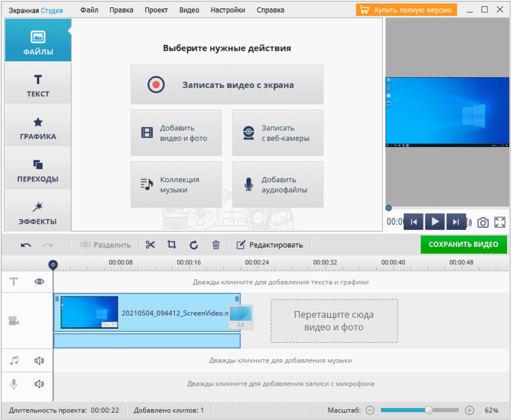This screenshot has height=420, width=511.
Task: Jump to previous frame in preview
Action: 413,222
